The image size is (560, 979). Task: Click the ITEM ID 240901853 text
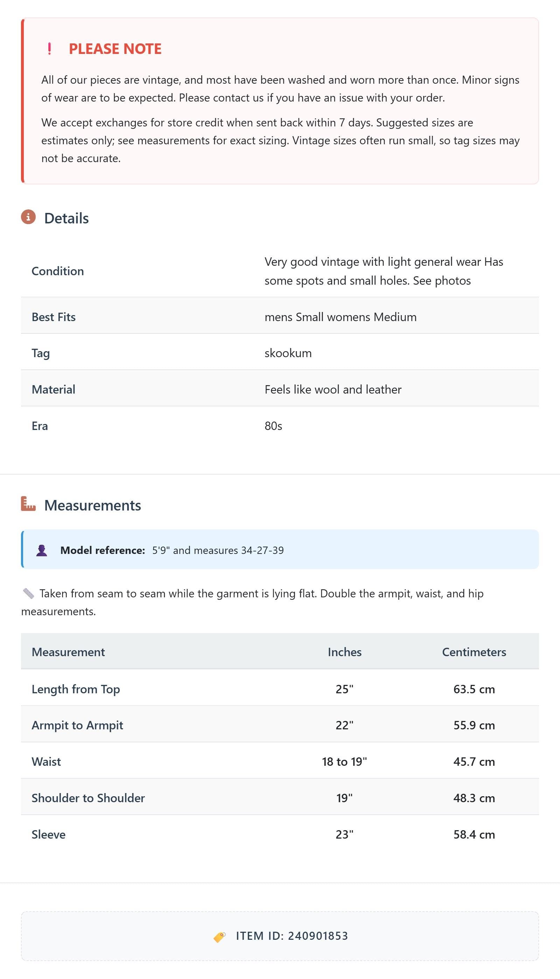(x=292, y=936)
